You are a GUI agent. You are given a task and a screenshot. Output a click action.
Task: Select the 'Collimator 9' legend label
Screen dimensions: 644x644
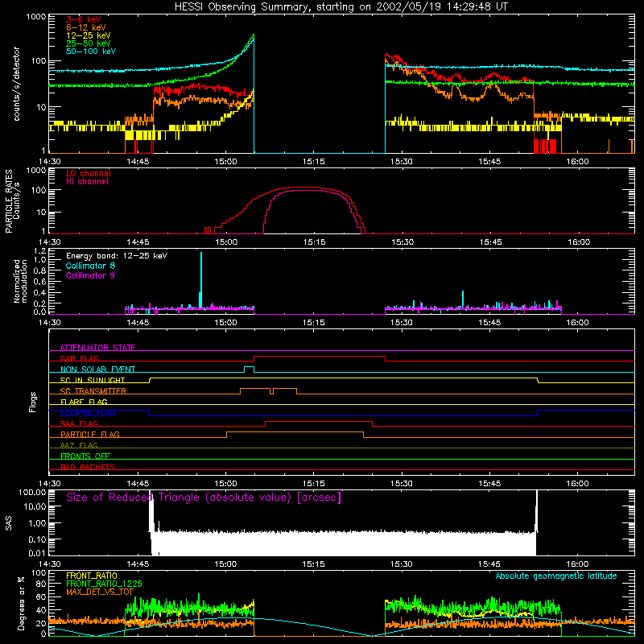[x=90, y=275]
